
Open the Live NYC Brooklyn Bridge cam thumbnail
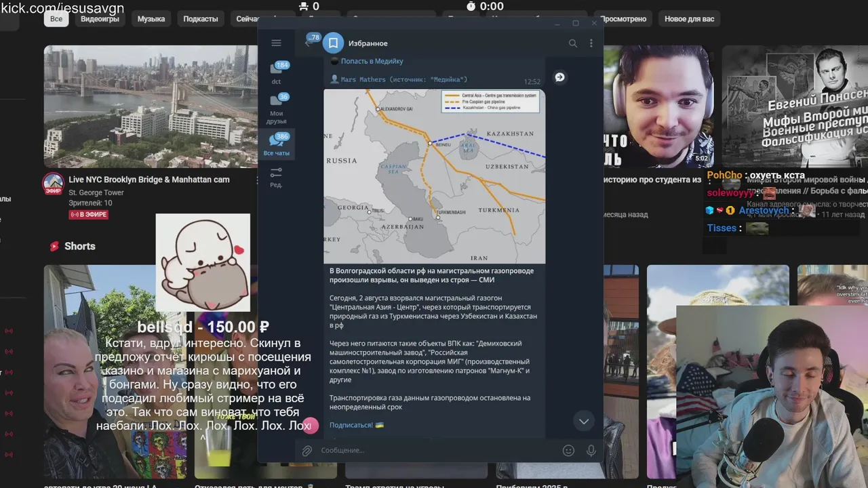(x=151, y=106)
